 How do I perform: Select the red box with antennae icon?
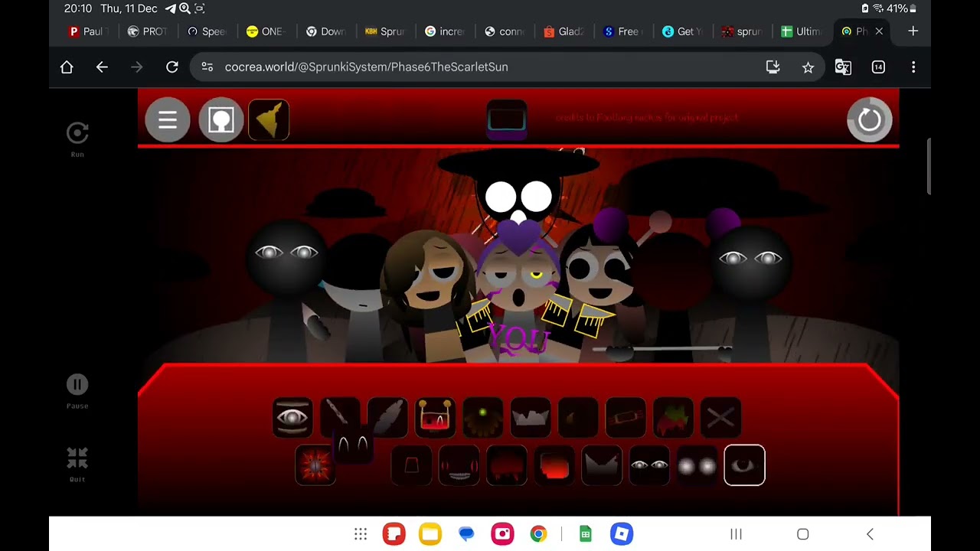435,417
